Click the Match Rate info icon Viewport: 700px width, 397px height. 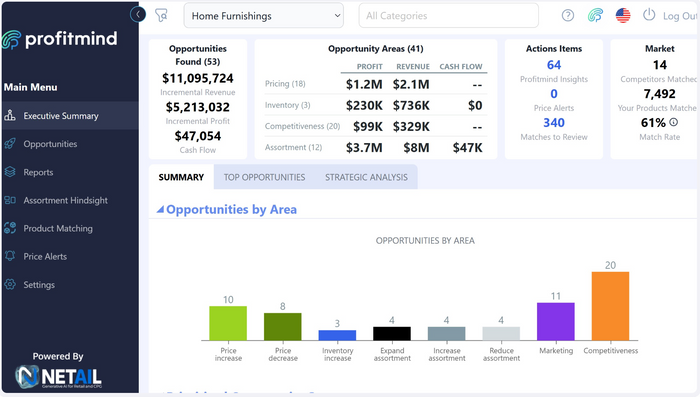[x=674, y=122]
